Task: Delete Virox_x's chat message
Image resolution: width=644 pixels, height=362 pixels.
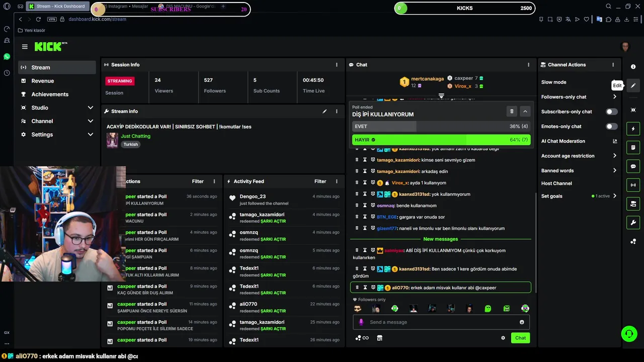Action: click(x=357, y=183)
